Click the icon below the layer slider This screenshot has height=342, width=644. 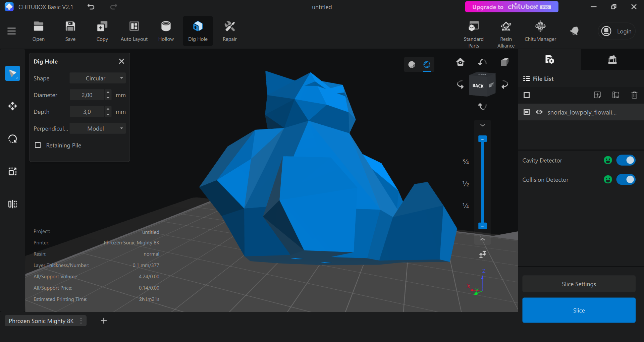[x=483, y=254]
